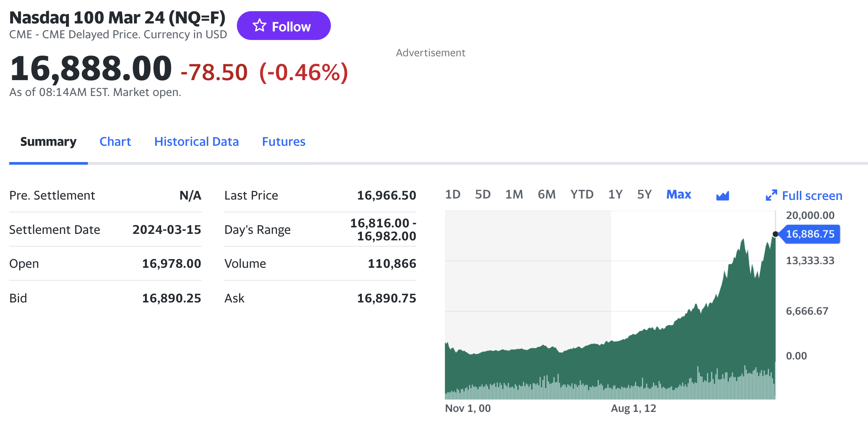Viewport: 868px width, 423px height.
Task: Select the 5Y chart range
Action: (644, 195)
